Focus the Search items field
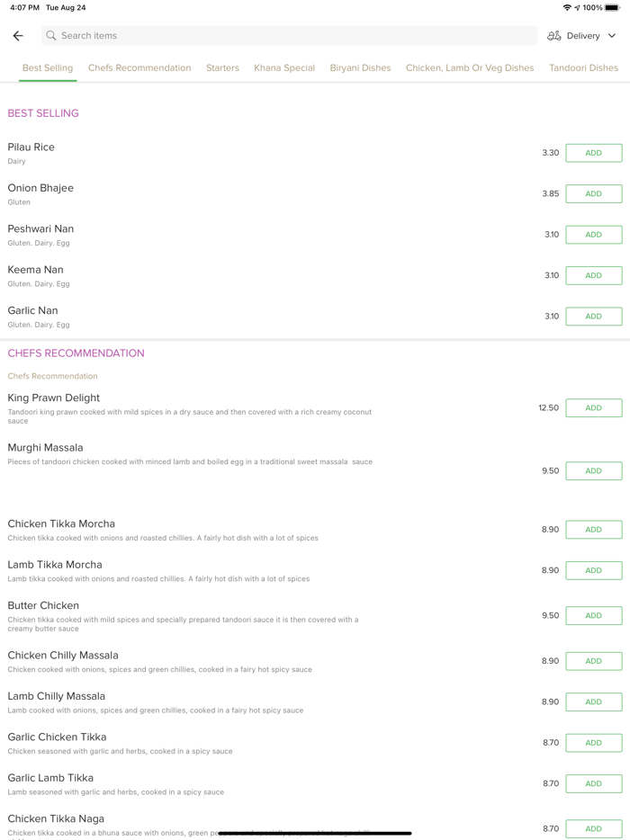630x840 pixels. click(288, 36)
